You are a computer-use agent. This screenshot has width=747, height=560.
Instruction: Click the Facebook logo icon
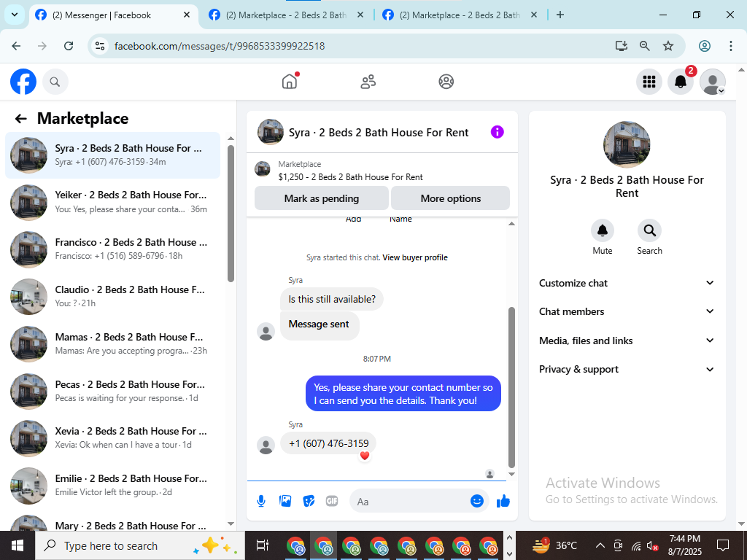[x=23, y=82]
